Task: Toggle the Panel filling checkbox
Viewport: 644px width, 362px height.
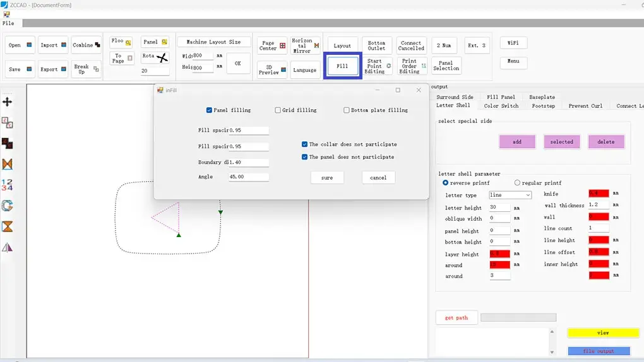Action: coord(209,110)
